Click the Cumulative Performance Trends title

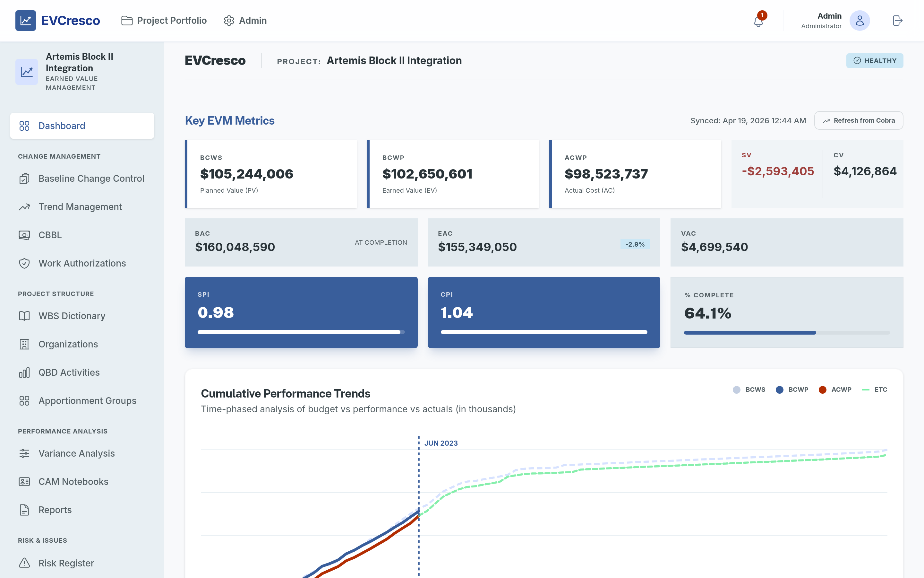click(x=286, y=393)
